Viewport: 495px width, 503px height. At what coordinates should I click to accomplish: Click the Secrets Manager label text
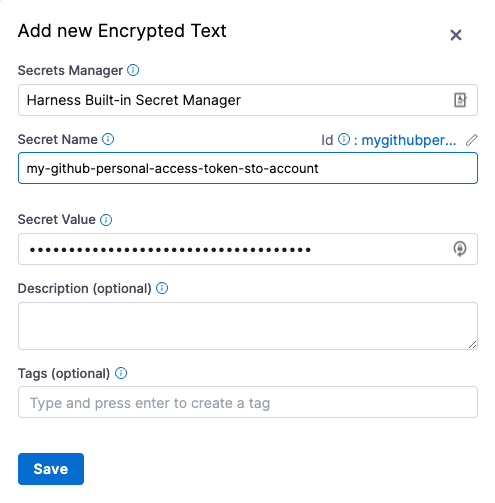(x=70, y=70)
